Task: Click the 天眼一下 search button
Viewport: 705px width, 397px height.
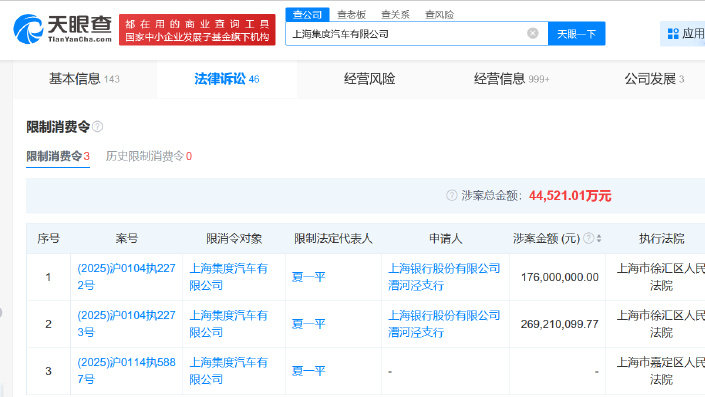Action: click(x=576, y=34)
